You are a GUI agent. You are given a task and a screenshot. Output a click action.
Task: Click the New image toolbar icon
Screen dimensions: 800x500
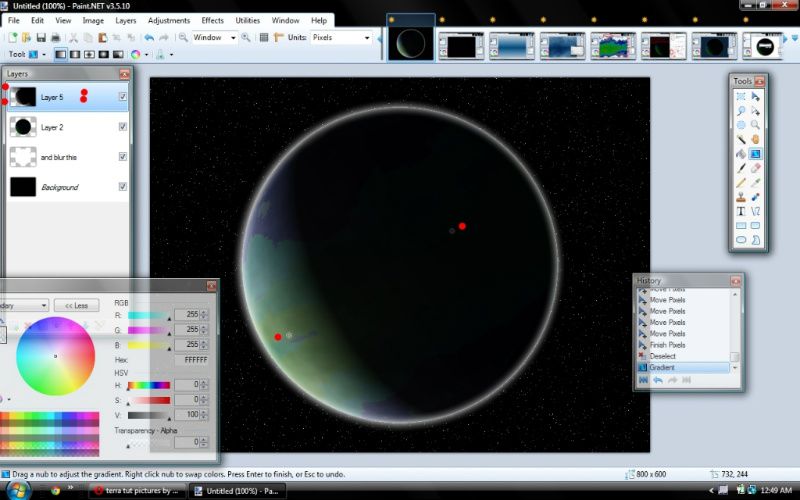point(13,38)
